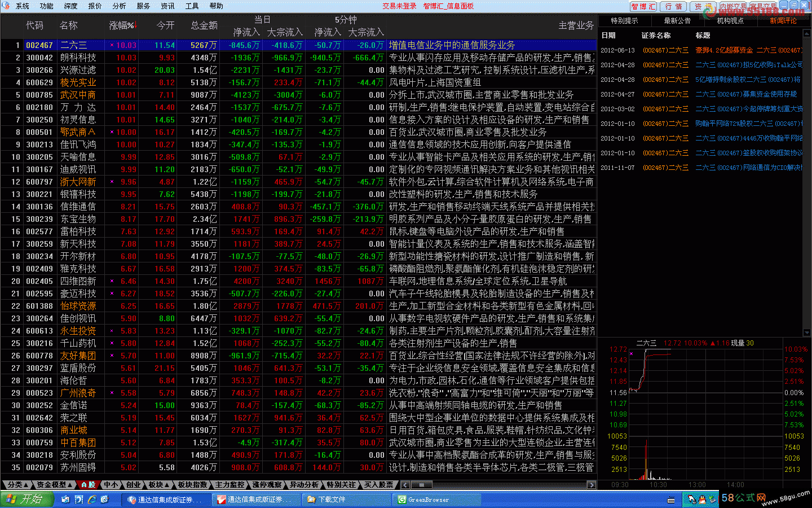
Task: Click the horizontal scrollbar right arrow
Action: click(x=591, y=485)
